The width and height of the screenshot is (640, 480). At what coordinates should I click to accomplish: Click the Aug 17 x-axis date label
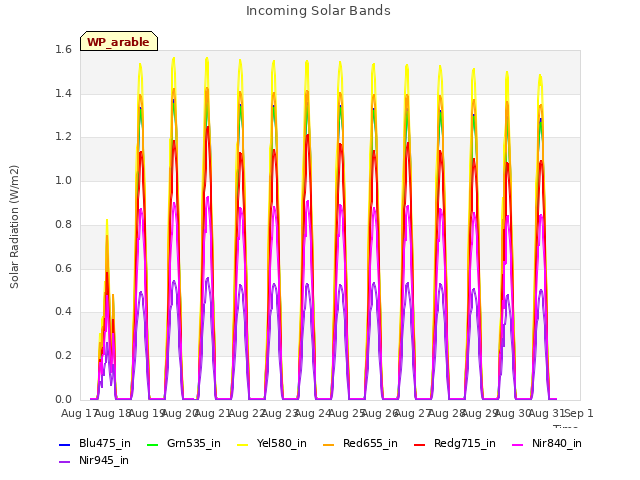[x=78, y=414]
